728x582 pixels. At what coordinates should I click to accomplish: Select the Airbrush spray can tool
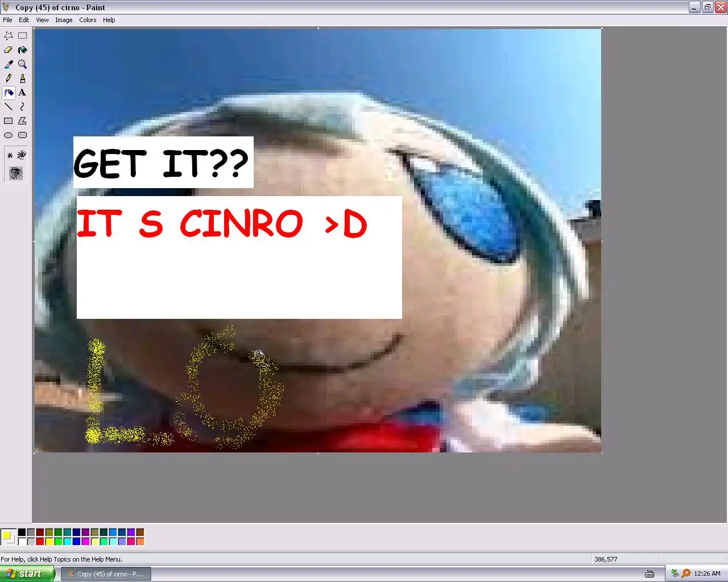click(x=9, y=93)
